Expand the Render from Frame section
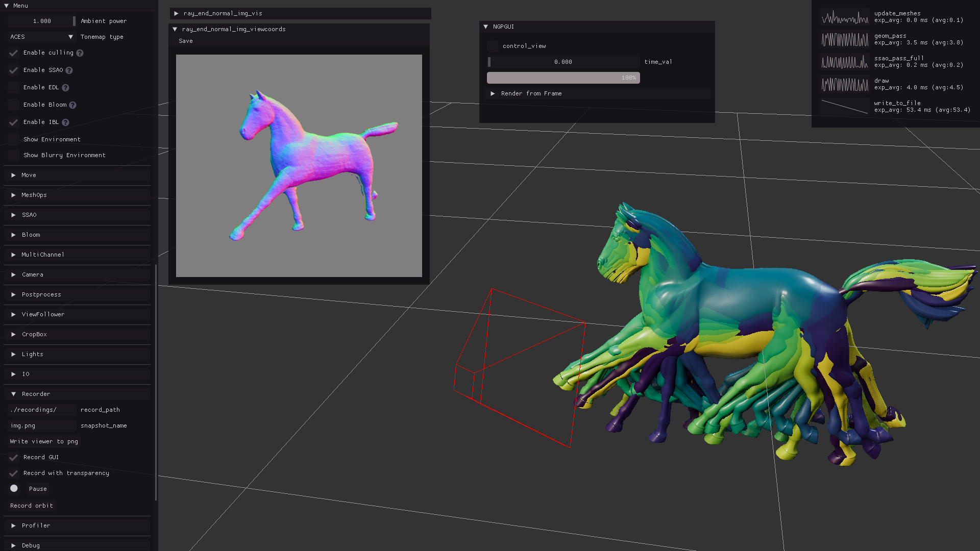The height and width of the screenshot is (551, 980). (x=531, y=93)
